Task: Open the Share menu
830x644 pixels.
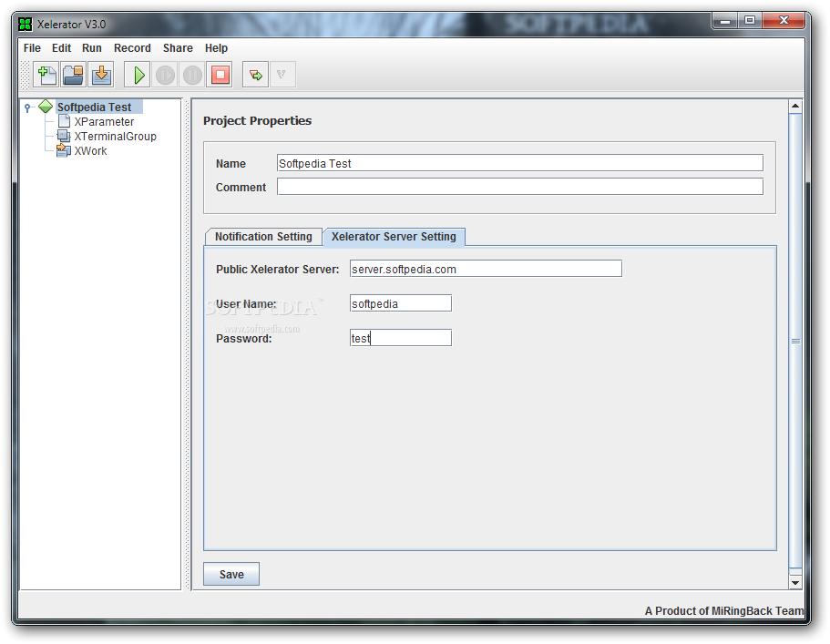Action: click(x=178, y=48)
